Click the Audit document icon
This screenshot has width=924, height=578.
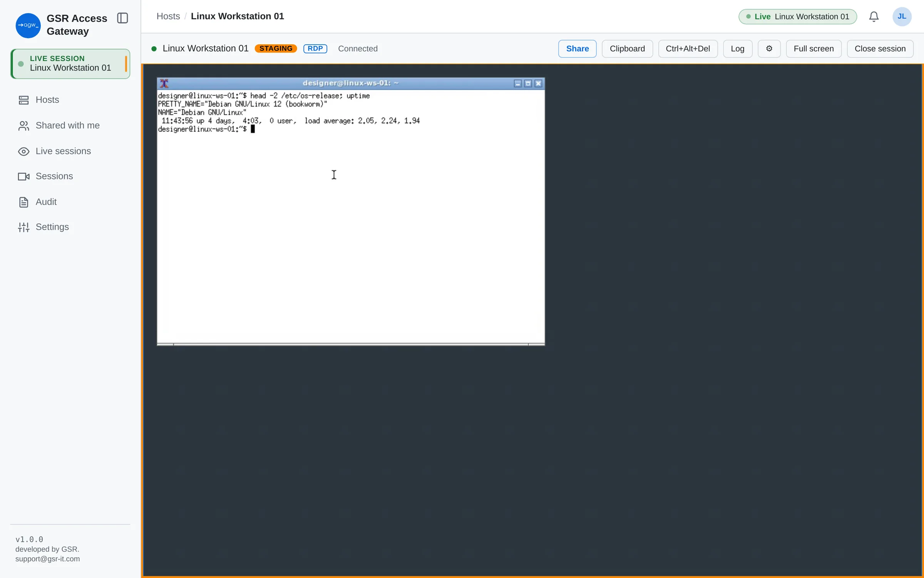click(x=23, y=202)
